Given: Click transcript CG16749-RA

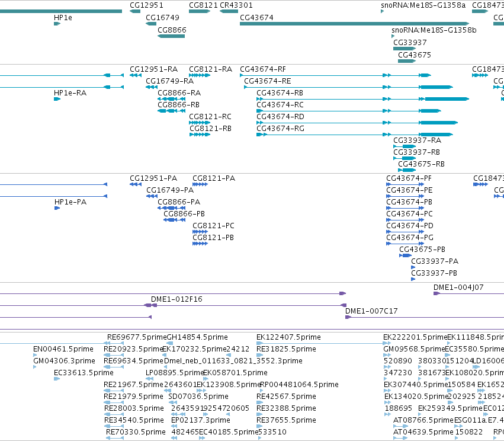Looking at the screenshot, I should tap(170, 81).
